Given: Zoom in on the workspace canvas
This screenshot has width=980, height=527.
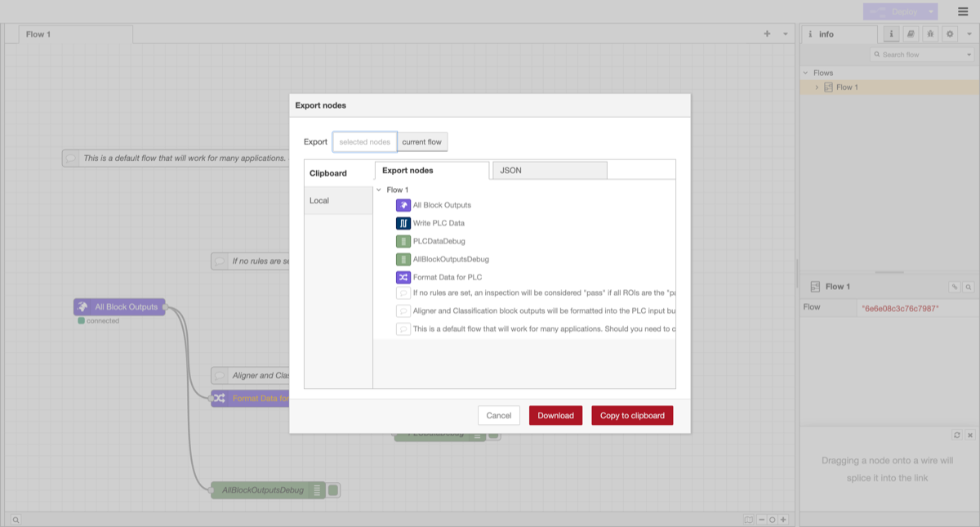Looking at the screenshot, I should 782,519.
